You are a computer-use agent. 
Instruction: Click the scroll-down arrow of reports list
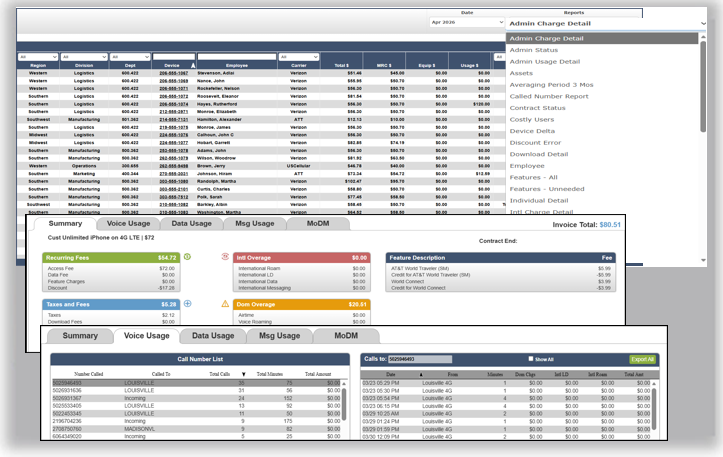point(703,260)
